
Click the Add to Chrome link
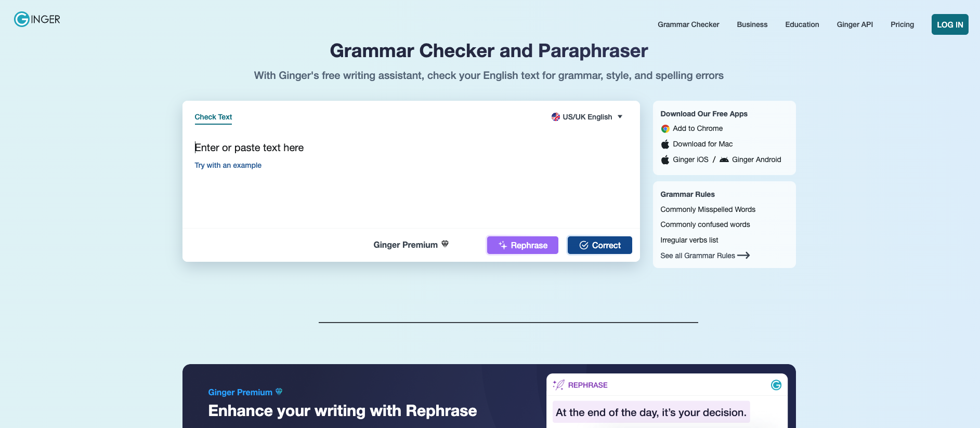tap(698, 128)
